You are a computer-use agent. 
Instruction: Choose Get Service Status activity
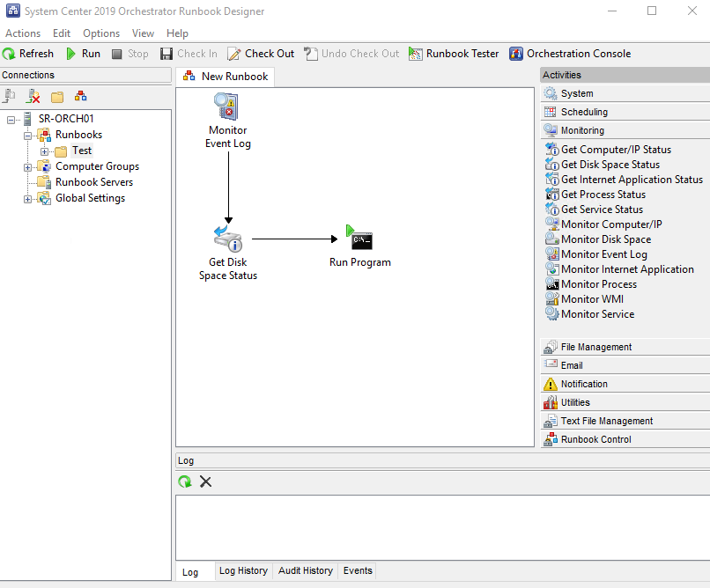(602, 209)
